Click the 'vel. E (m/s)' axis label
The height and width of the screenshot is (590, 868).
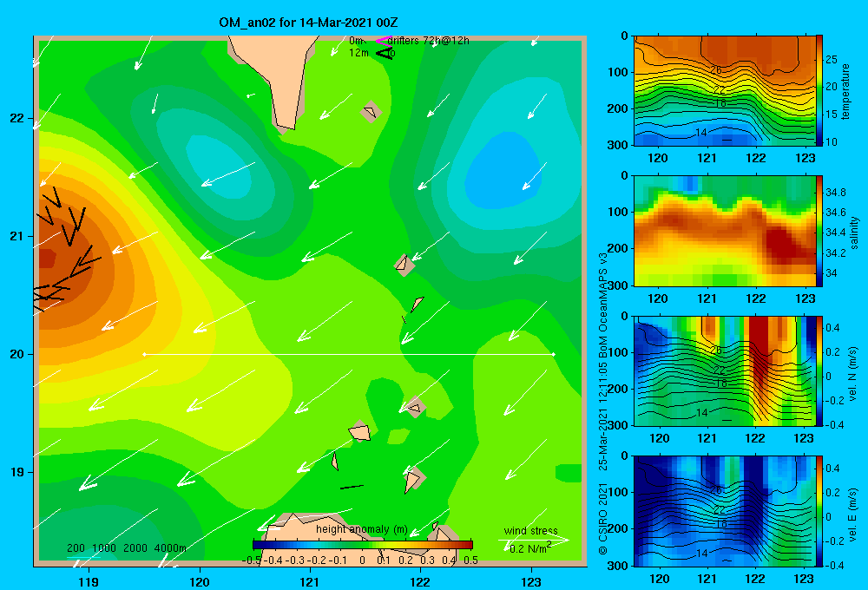pyautogui.click(x=852, y=515)
